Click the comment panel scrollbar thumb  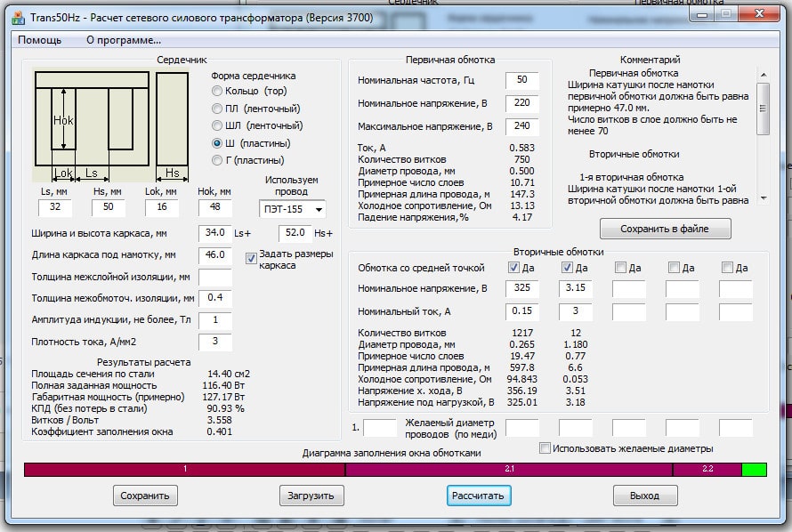point(764,109)
